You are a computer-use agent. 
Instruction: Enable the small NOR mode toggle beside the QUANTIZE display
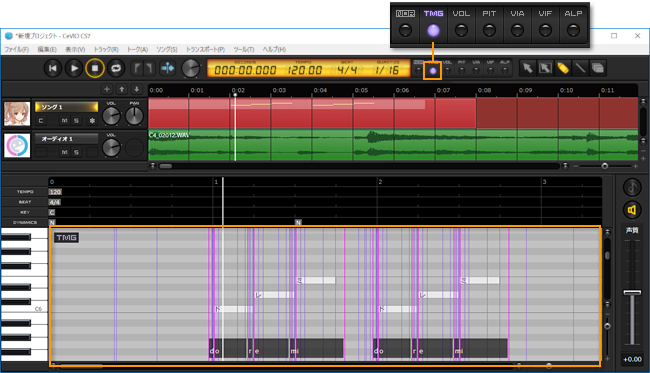tap(418, 70)
